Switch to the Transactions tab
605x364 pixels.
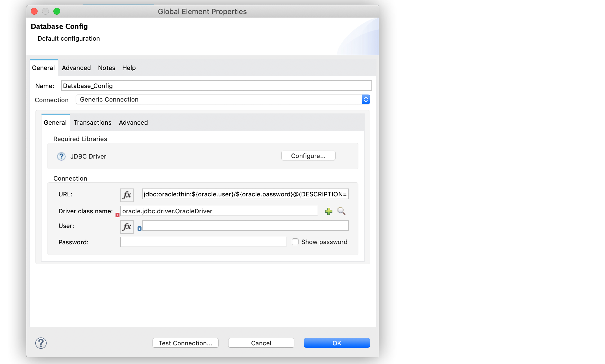[x=92, y=122]
